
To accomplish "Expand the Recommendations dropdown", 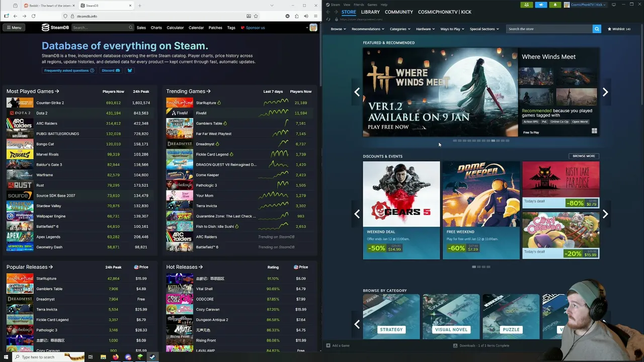I will coord(368,29).
